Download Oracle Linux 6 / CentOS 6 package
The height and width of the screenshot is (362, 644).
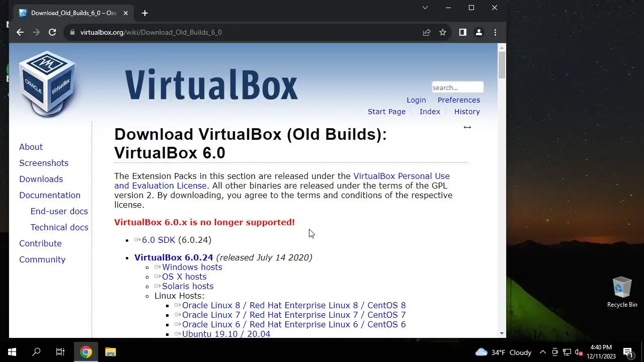pyautogui.click(x=294, y=324)
